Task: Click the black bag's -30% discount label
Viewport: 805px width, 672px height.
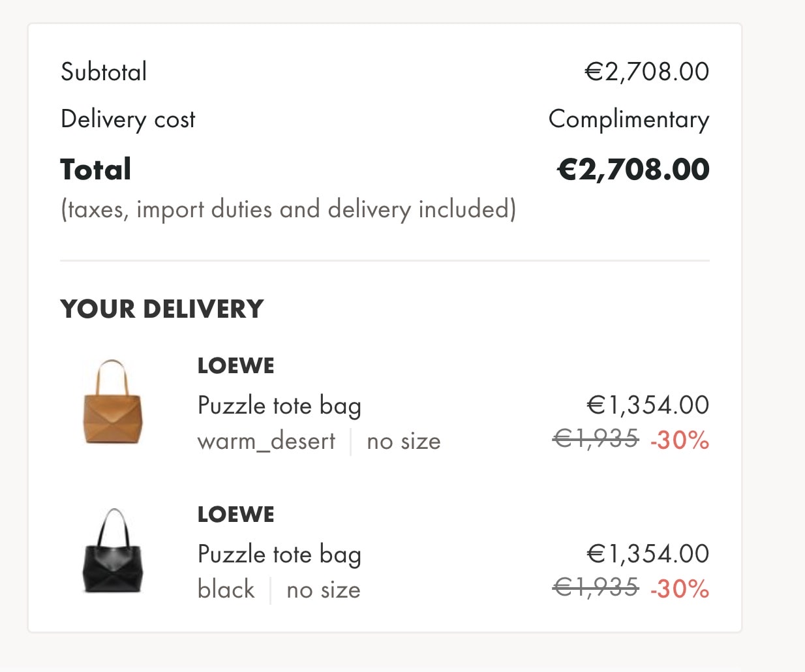Action: [679, 589]
